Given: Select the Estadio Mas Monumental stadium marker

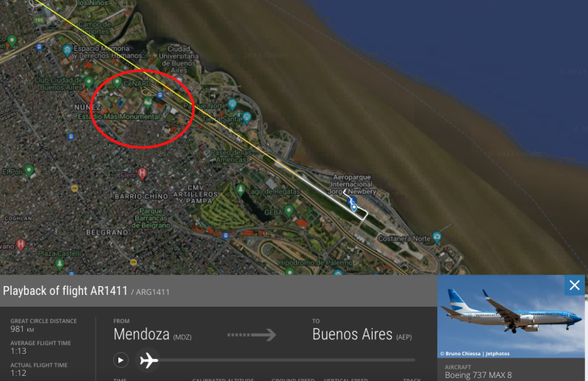Looking at the screenshot, I should click(148, 102).
